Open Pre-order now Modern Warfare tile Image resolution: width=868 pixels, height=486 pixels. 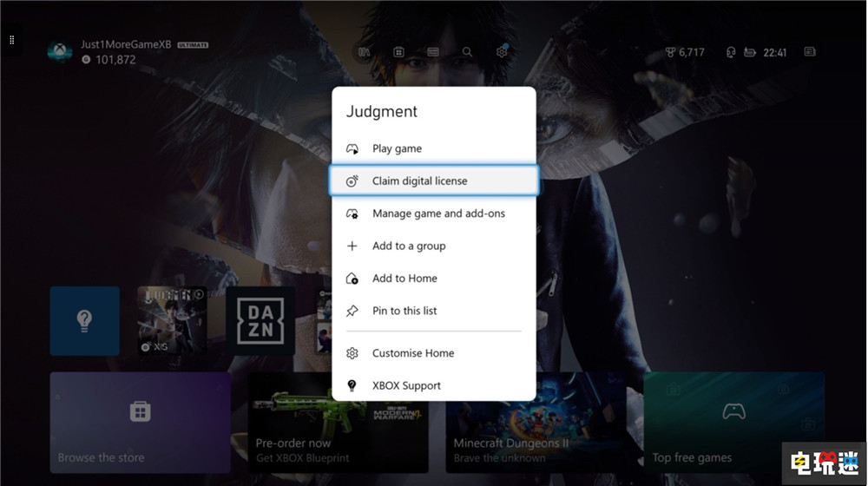[x=339, y=423]
